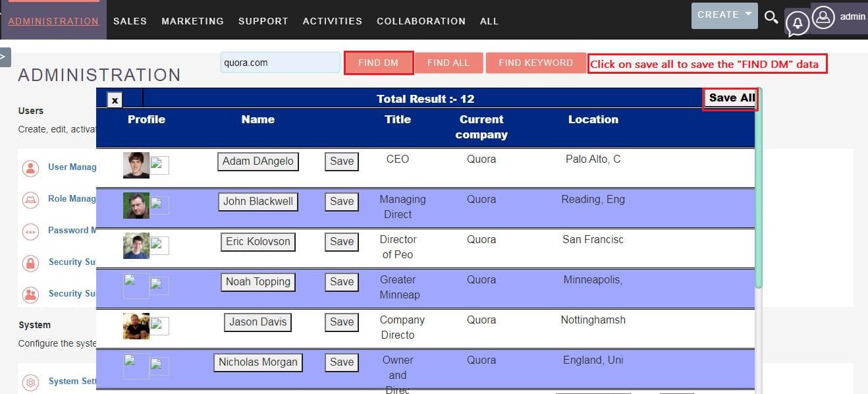Save the Adam DAngelo row
Image resolution: width=868 pixels, height=394 pixels.
click(342, 161)
